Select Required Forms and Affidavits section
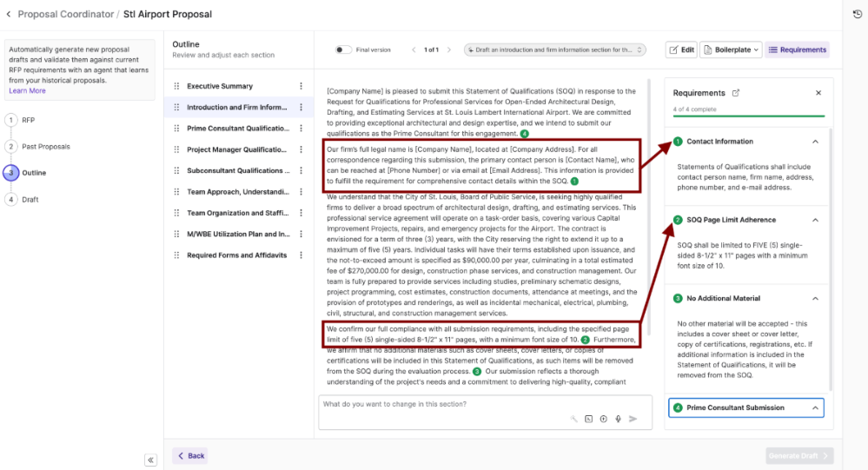This screenshot has height=470, width=868. [237, 255]
